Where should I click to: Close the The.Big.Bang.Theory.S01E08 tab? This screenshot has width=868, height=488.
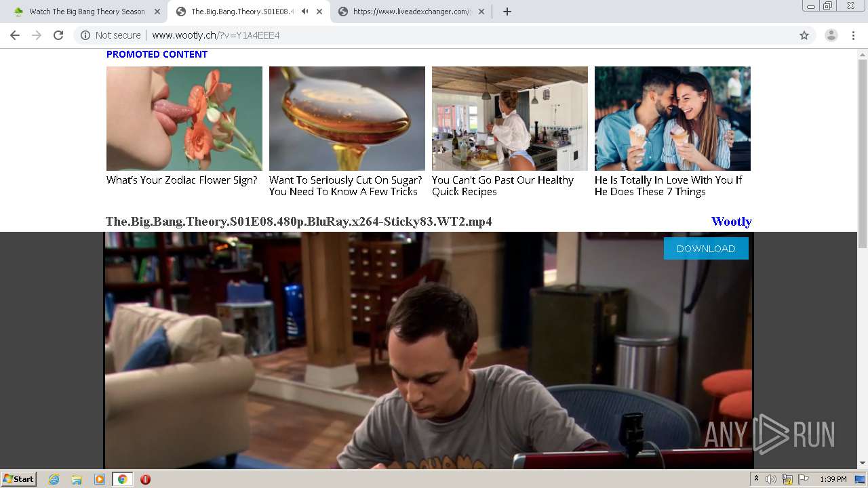[x=319, y=12]
